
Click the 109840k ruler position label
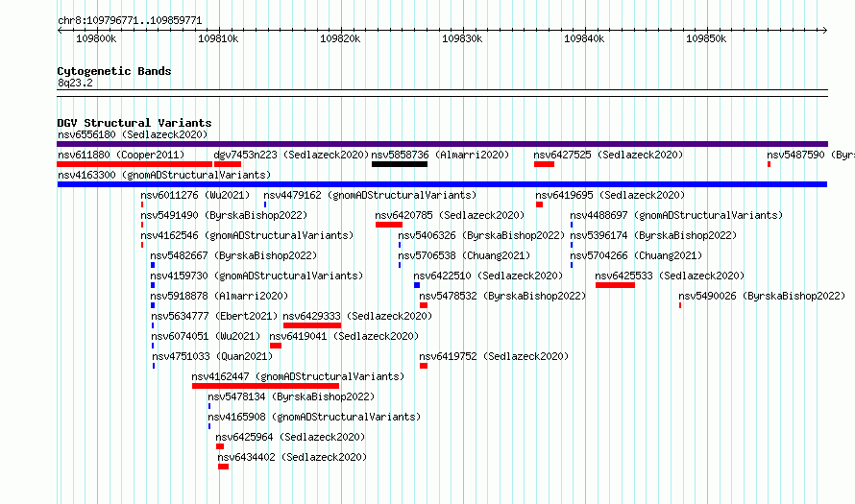coord(584,38)
